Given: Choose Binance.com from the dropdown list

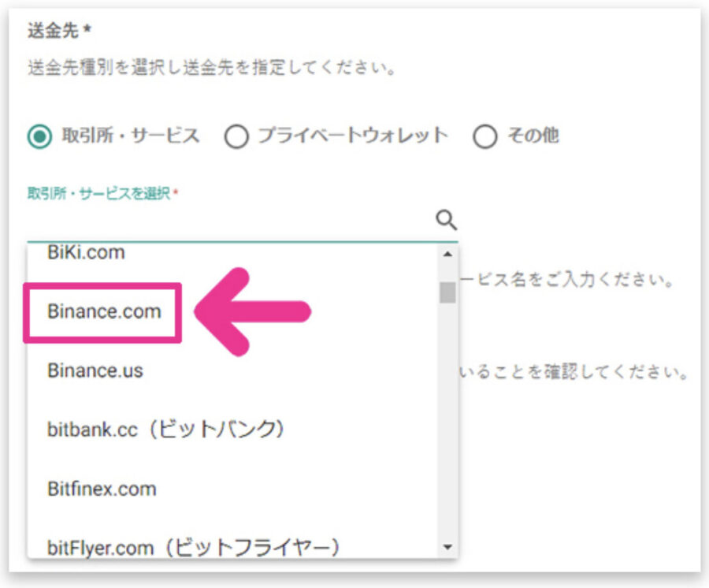Looking at the screenshot, I should [x=232, y=311].
